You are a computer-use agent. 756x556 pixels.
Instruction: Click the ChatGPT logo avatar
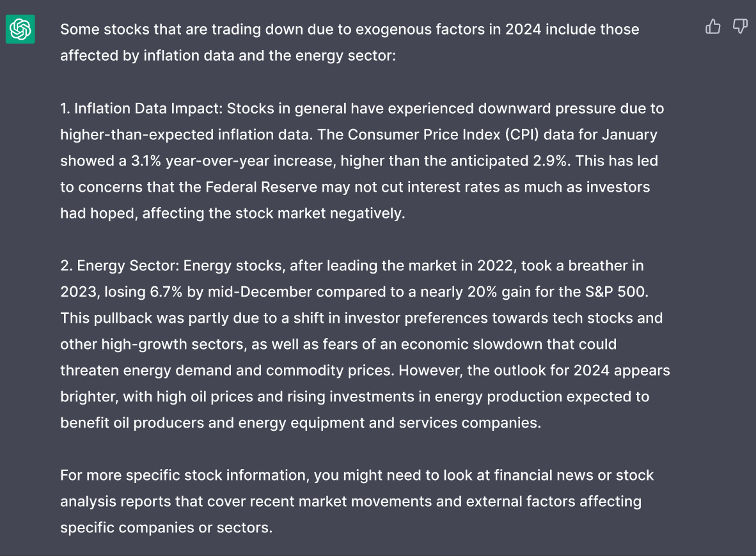coord(20,29)
